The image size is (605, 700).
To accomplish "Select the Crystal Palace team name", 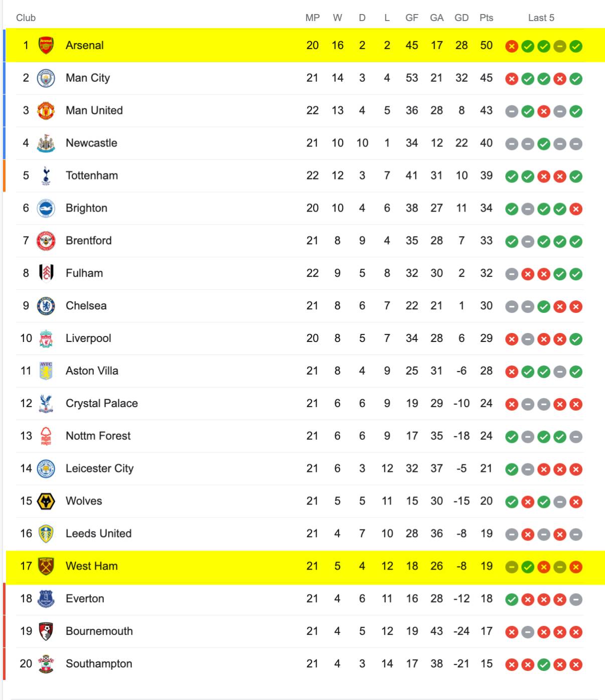I will 102,403.
